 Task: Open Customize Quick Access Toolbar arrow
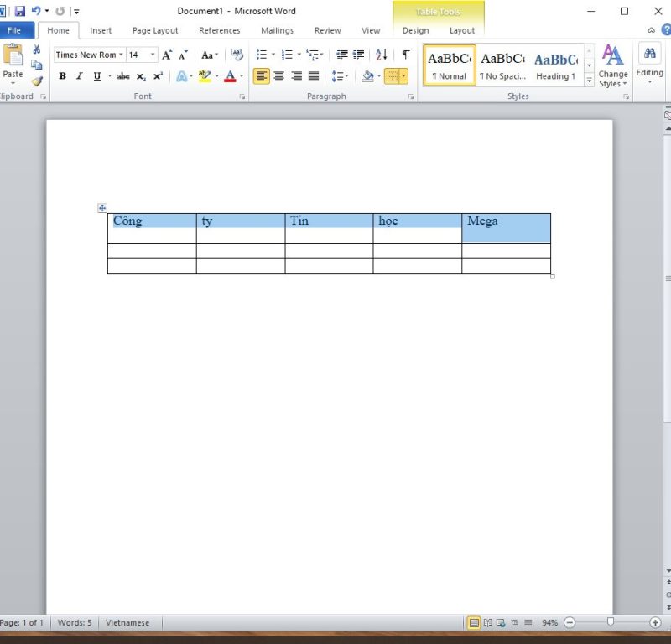[76, 12]
